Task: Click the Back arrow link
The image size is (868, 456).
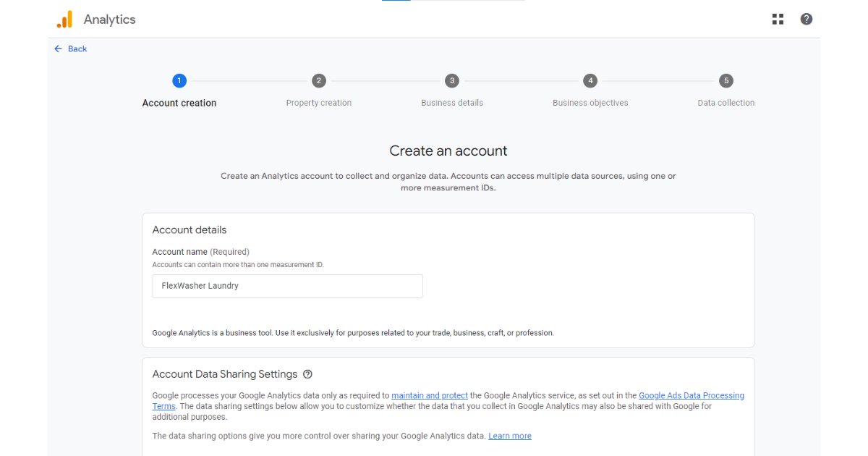Action: point(70,48)
